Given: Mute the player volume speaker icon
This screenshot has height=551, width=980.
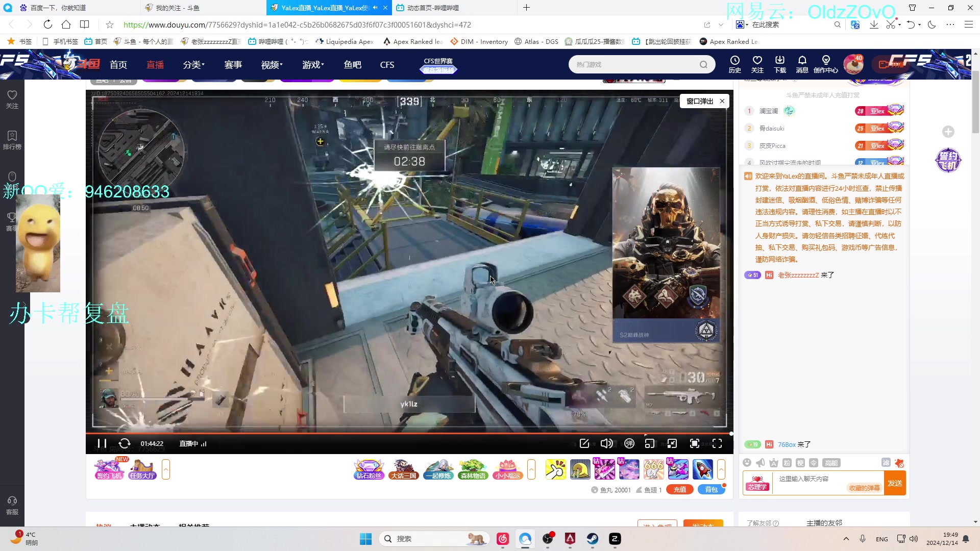Looking at the screenshot, I should pos(606,443).
